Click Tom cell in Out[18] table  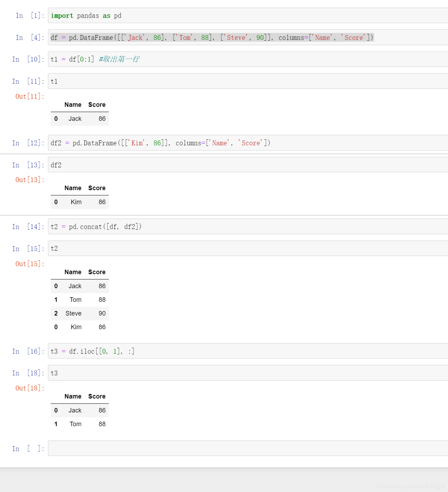click(76, 424)
